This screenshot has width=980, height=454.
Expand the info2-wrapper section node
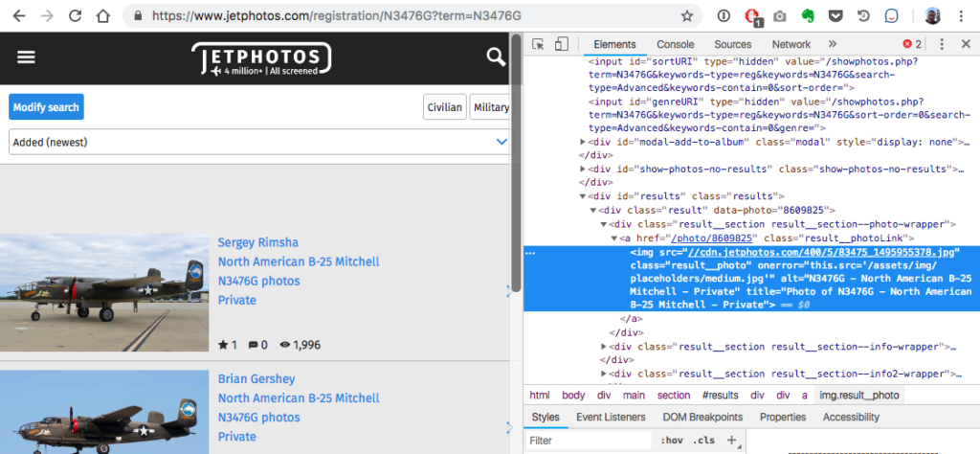(x=604, y=374)
